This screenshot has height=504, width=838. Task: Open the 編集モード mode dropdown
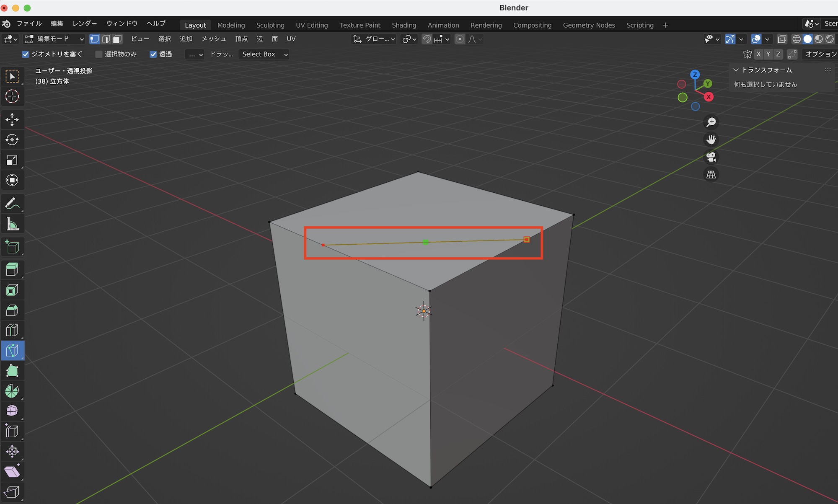(x=54, y=39)
